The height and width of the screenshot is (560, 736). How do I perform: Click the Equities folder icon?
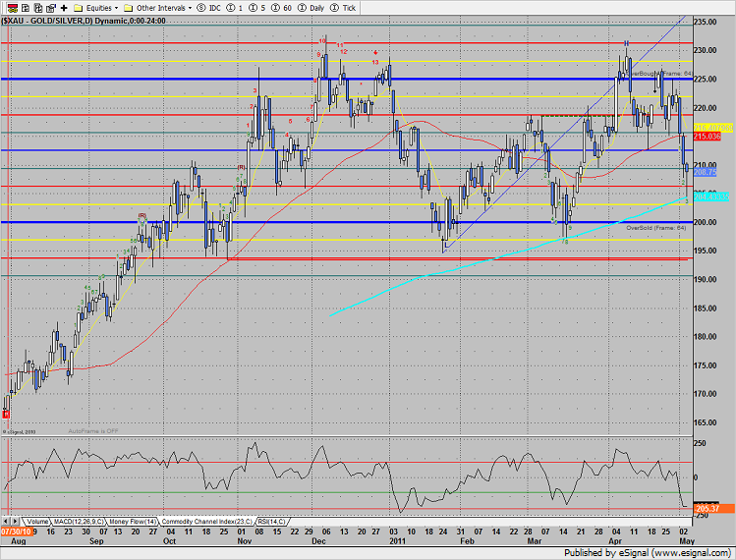click(x=79, y=8)
